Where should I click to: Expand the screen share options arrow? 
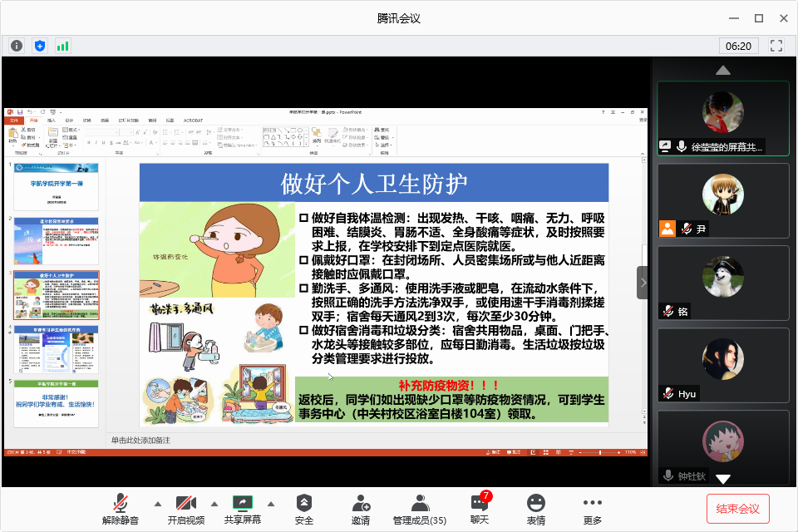[x=271, y=503]
